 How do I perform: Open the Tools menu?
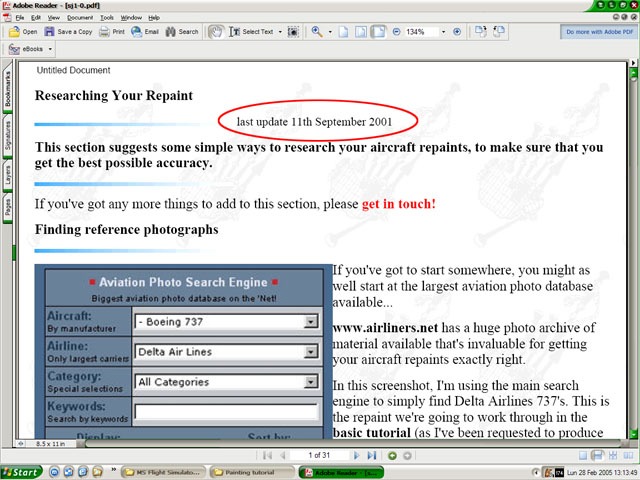(x=106, y=17)
